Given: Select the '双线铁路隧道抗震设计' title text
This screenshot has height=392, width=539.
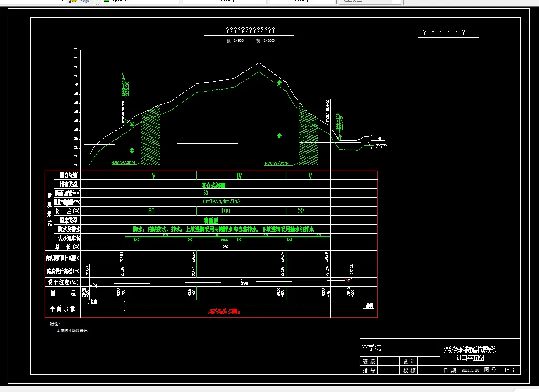Looking at the screenshot, I should 471,349.
